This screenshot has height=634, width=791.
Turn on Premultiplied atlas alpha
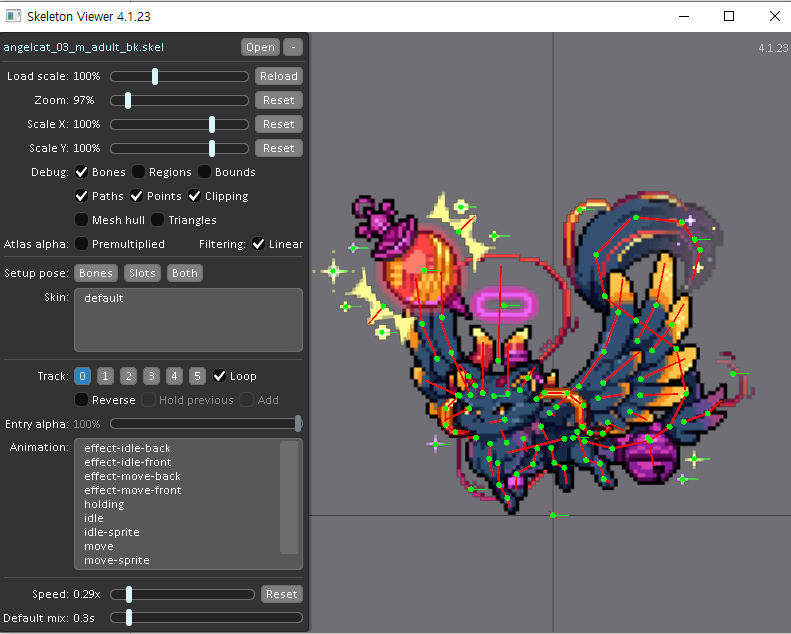click(x=82, y=244)
